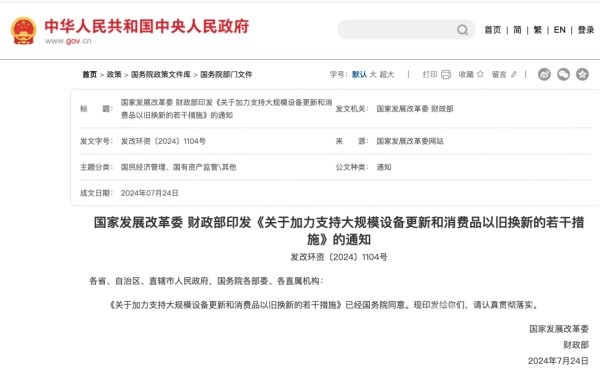This screenshot has width=600, height=373.
Task: Select the 默认 font size option
Action: tap(359, 74)
